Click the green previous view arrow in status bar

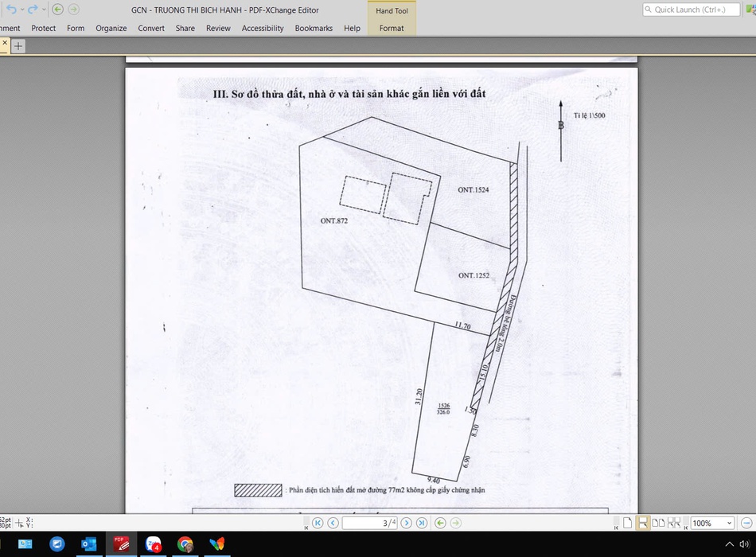(440, 523)
